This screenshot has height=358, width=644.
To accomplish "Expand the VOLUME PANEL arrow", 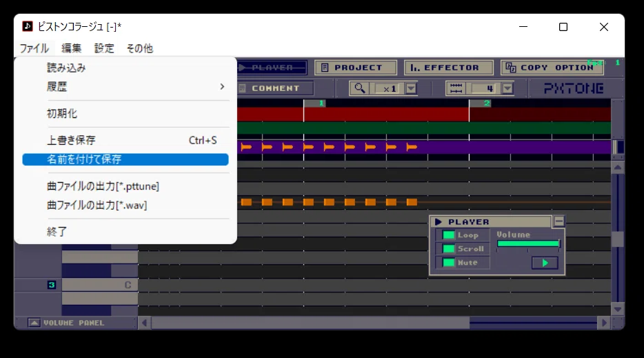I will coord(34,323).
